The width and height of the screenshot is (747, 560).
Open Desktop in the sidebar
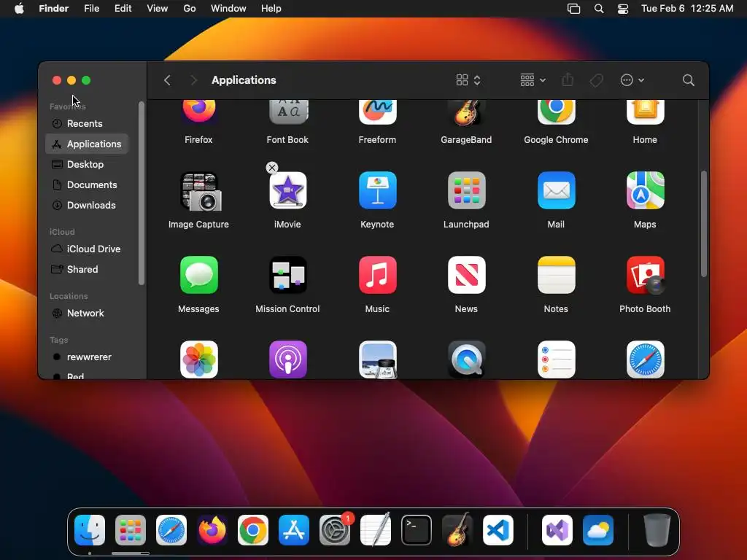[87, 164]
